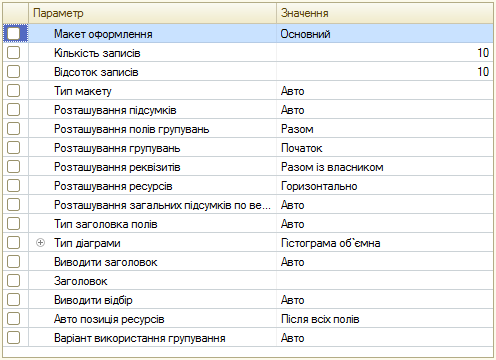Screen dimensions: 496x360
Task: Select the Виводити відбір parameter name
Action: point(93,300)
